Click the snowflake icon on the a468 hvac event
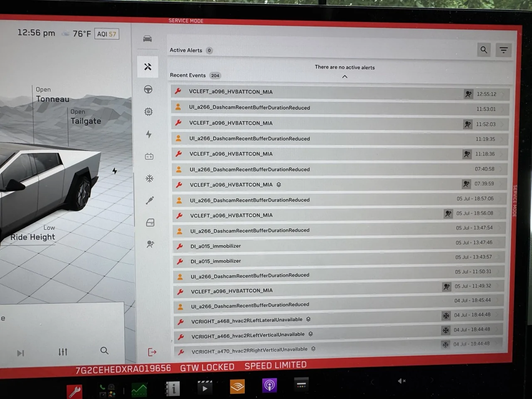This screenshot has width=532, height=399. coord(446,316)
